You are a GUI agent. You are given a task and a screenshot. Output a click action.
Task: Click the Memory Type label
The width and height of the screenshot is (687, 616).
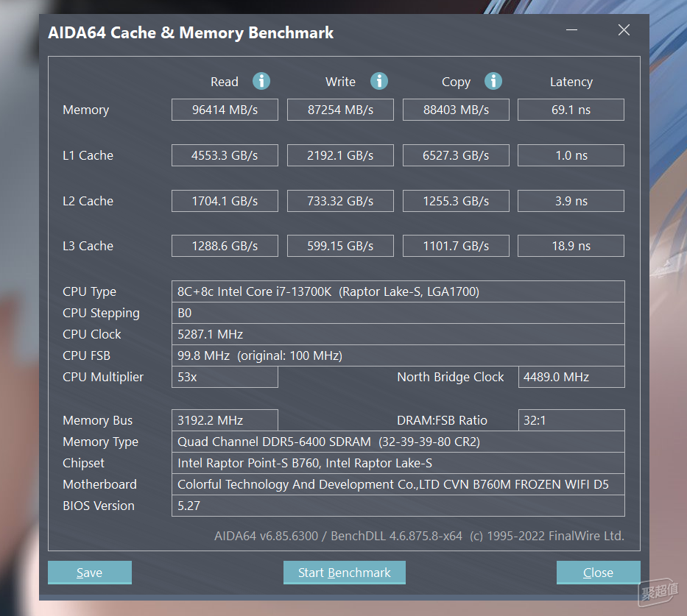tap(100, 442)
